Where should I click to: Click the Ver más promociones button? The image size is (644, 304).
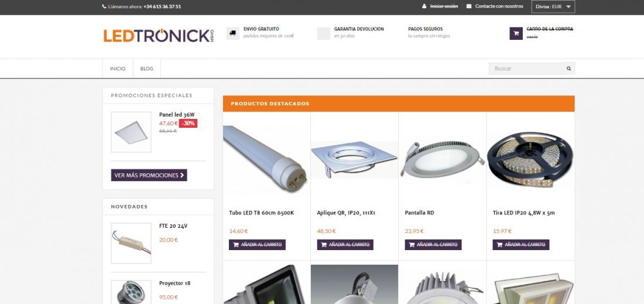(x=149, y=175)
